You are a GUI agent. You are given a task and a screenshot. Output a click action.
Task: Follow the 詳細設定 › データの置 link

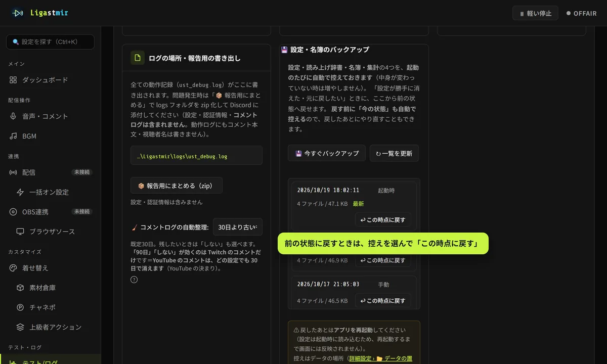point(380,358)
